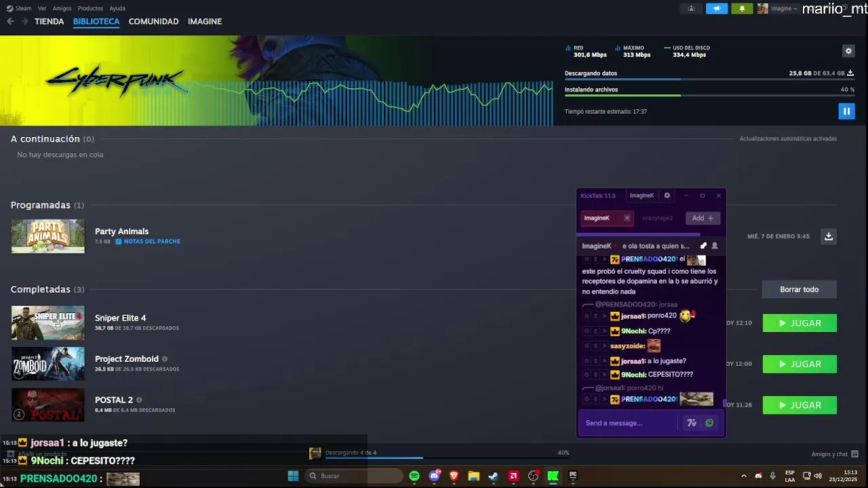The height and width of the screenshot is (488, 868).
Task: Click the Borrar todo button
Action: pos(799,289)
